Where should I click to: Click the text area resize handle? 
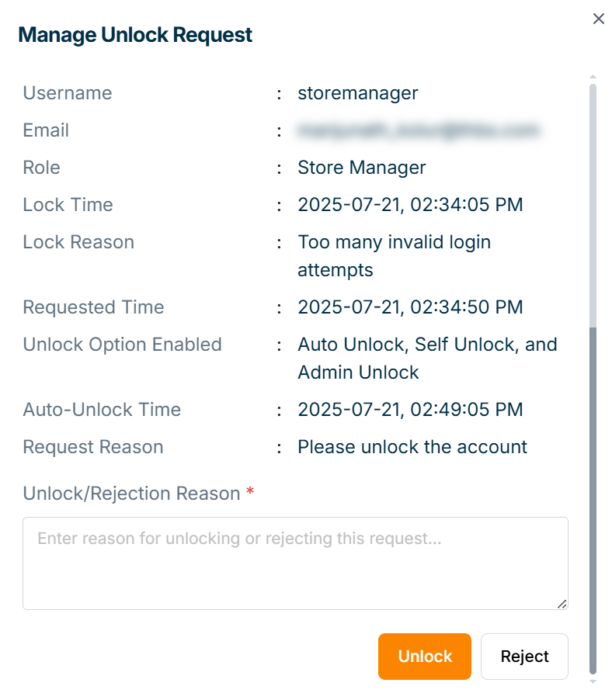click(x=562, y=603)
